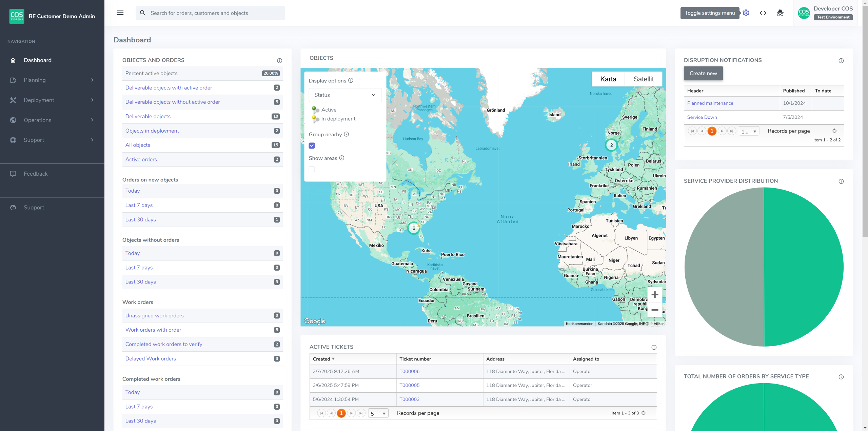Click info icon for Disruption Notifications
Image resolution: width=868 pixels, height=431 pixels.
[x=841, y=61]
